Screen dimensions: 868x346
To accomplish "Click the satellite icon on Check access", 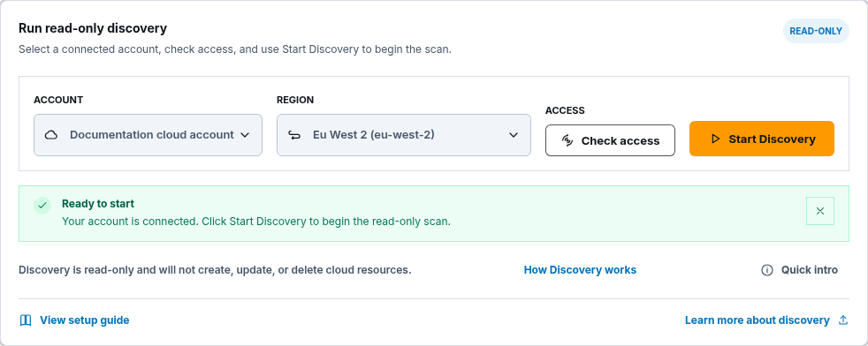I will tap(567, 140).
